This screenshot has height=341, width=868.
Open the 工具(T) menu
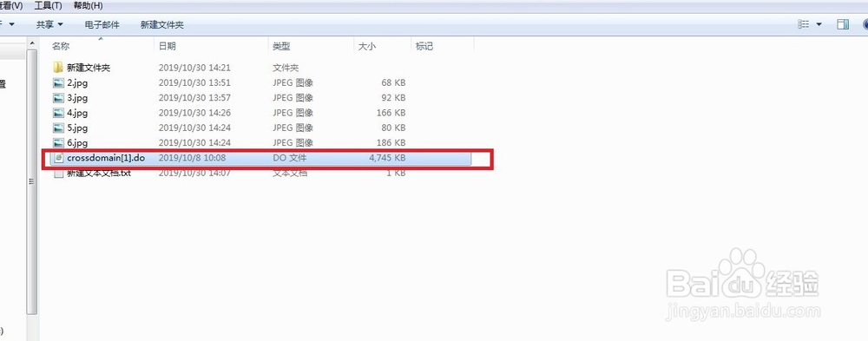(48, 5)
